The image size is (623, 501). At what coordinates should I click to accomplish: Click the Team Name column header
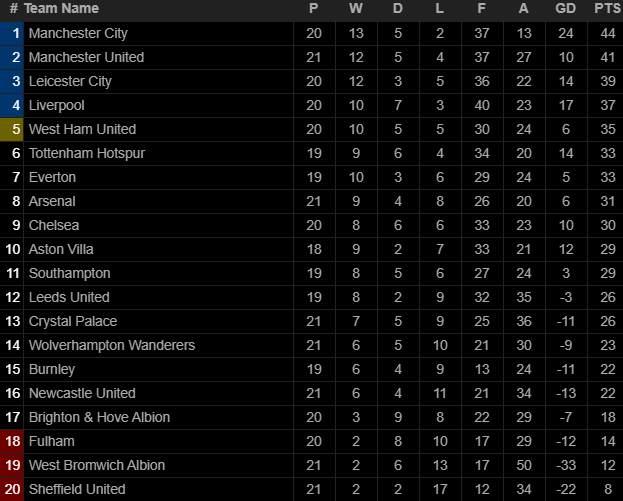click(61, 9)
